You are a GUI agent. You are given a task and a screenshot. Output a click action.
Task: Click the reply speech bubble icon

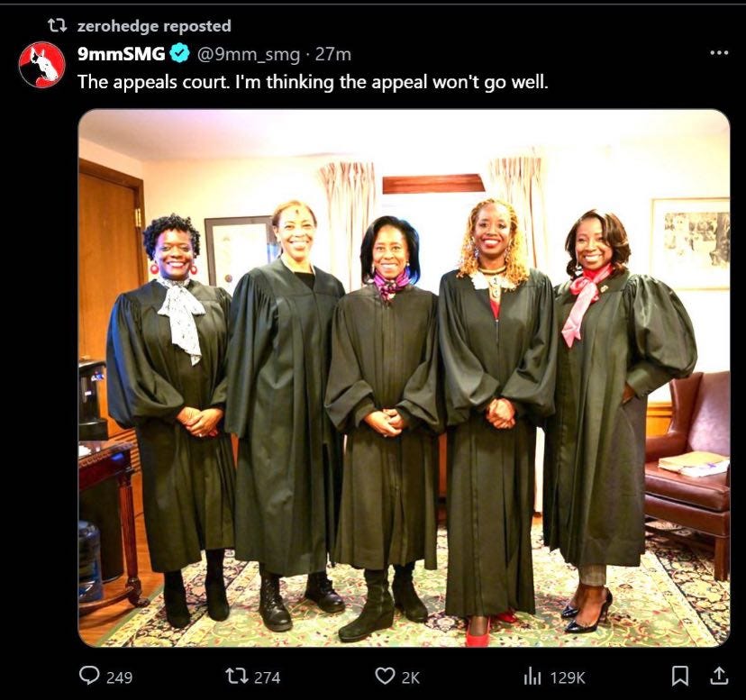point(89,676)
